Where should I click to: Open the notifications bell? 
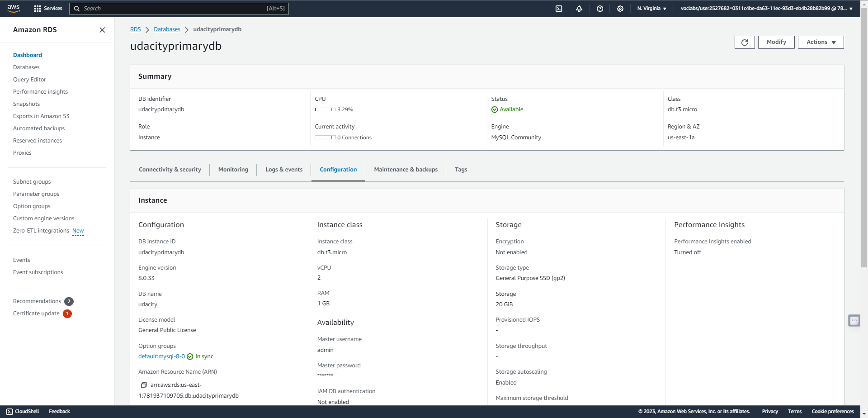pos(579,9)
